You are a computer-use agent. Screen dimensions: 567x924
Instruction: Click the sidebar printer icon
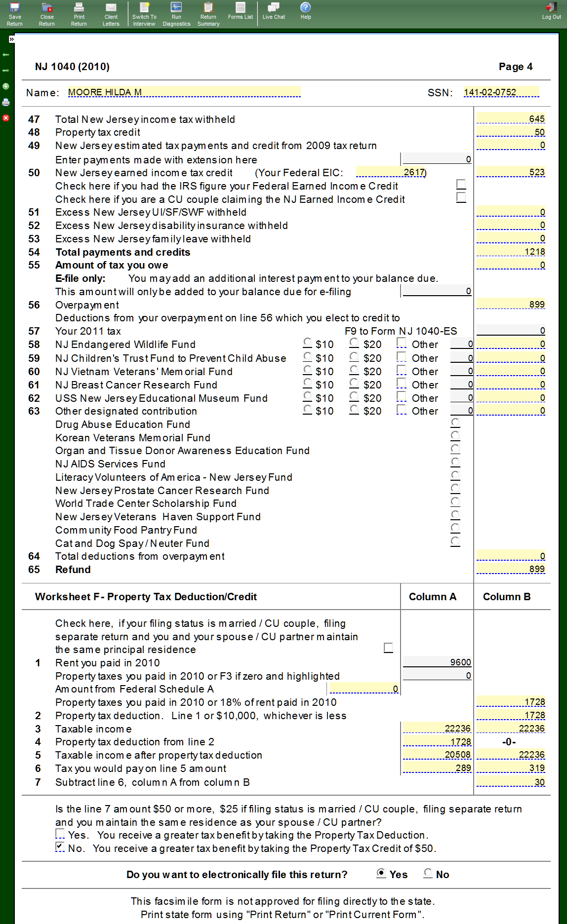click(x=6, y=102)
